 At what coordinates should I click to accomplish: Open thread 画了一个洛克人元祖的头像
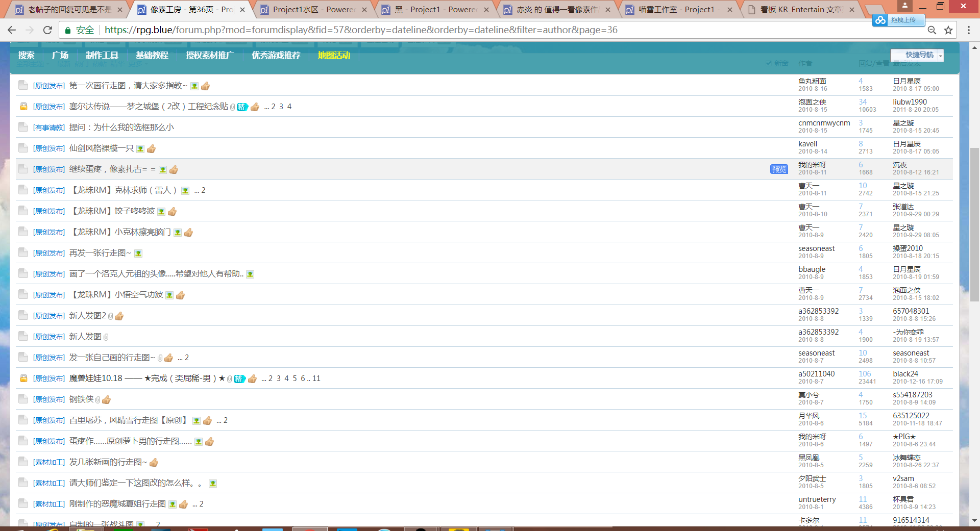(x=156, y=274)
